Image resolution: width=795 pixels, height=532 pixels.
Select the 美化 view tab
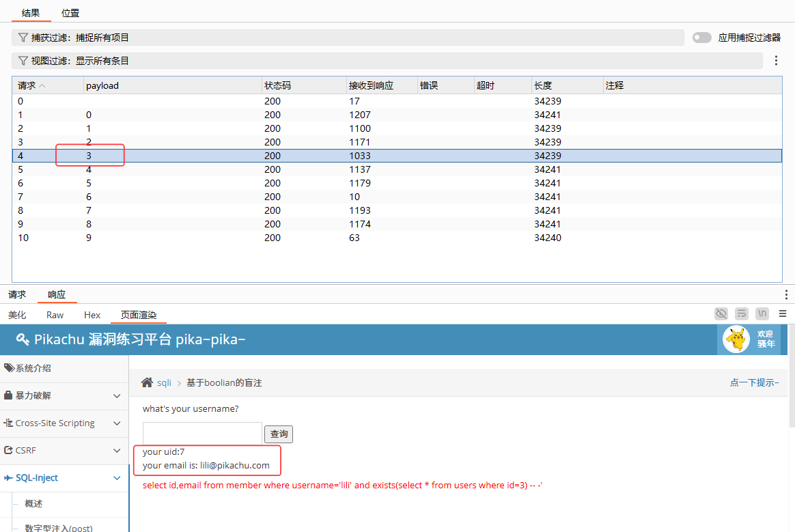click(16, 315)
